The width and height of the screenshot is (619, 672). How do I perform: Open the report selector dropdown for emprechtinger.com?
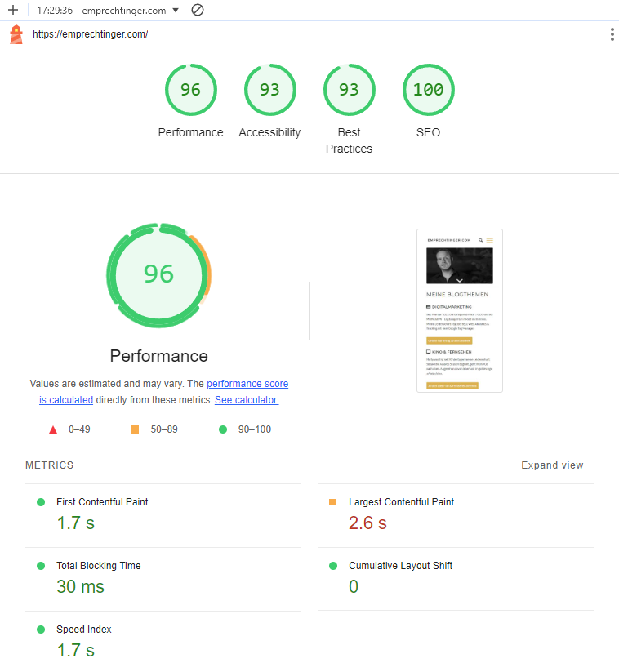click(x=108, y=11)
